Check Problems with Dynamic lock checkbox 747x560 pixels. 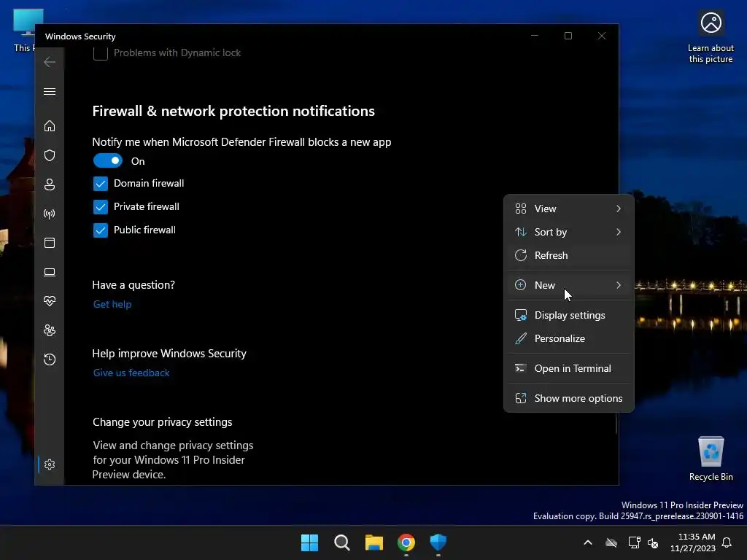pyautogui.click(x=101, y=52)
